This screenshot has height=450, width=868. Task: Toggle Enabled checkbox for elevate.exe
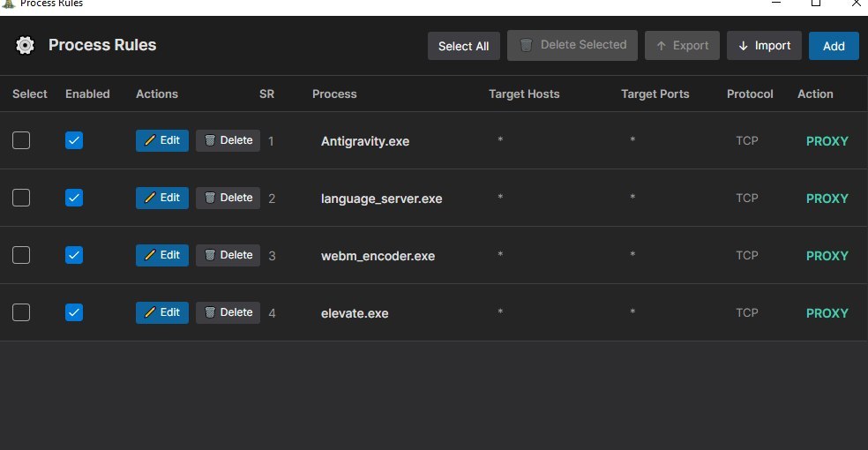(74, 312)
